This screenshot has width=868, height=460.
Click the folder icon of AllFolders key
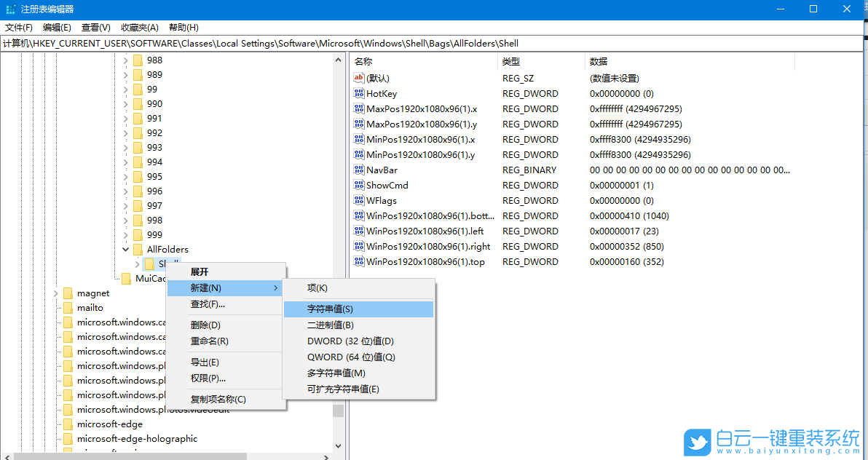click(x=138, y=249)
